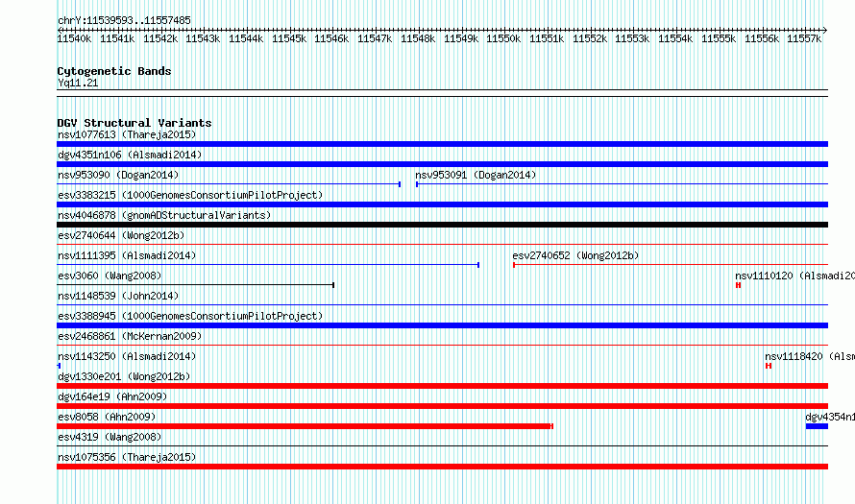Click the black bar of nsv4046878
The image size is (855, 504).
coord(442,225)
